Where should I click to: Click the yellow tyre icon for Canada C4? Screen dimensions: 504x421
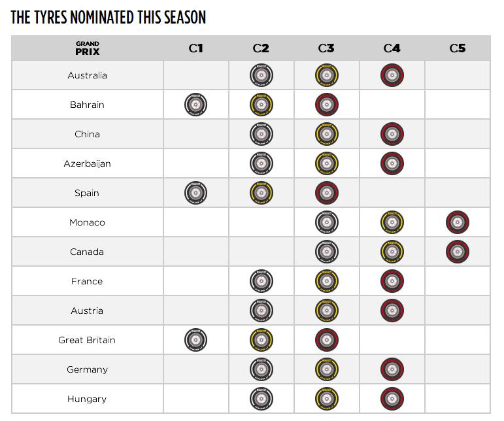(x=392, y=252)
